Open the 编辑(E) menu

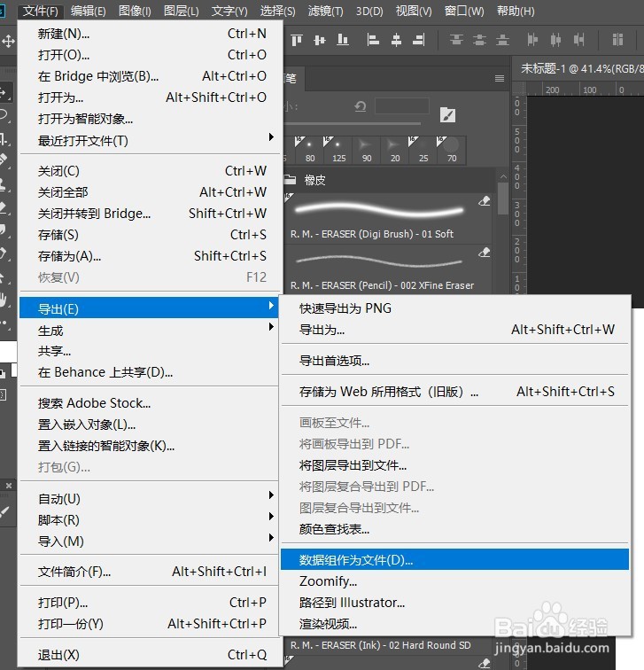pyautogui.click(x=88, y=11)
